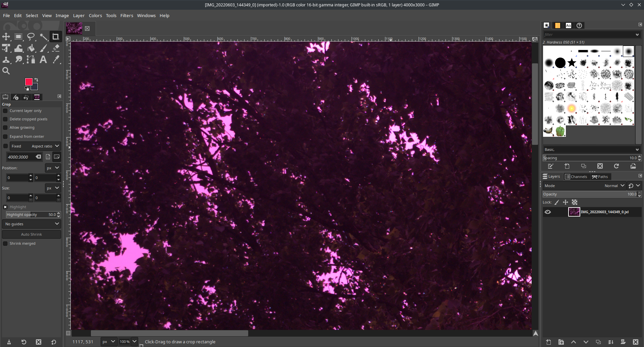Activate the Bucket Fill tool
Image resolution: width=644 pixels, height=347 pixels.
click(x=31, y=48)
